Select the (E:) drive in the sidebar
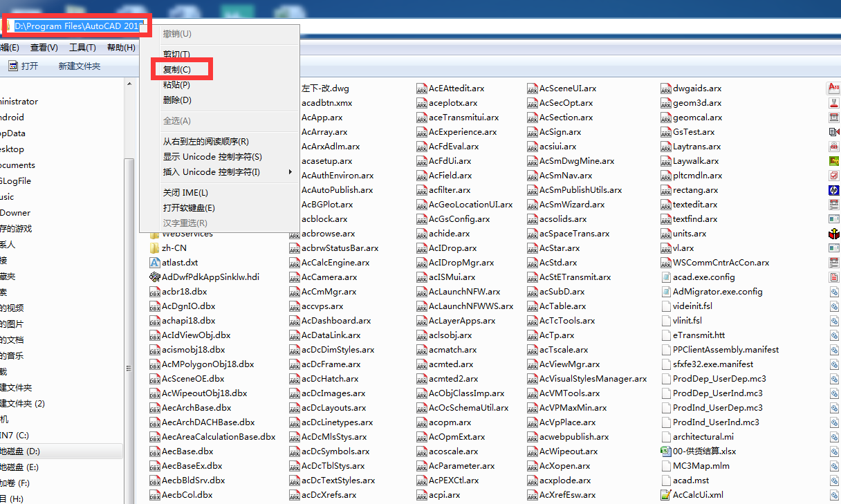 [x=20, y=467]
